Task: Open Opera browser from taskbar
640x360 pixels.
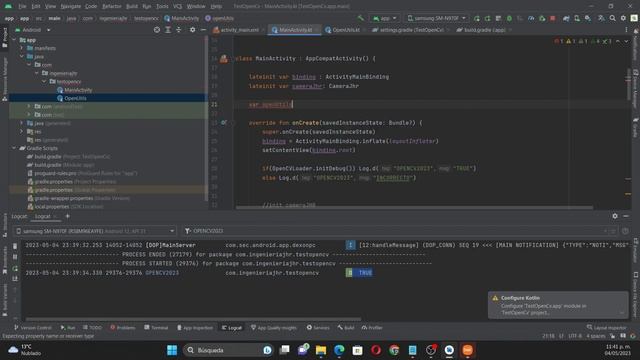Action: click(376, 350)
